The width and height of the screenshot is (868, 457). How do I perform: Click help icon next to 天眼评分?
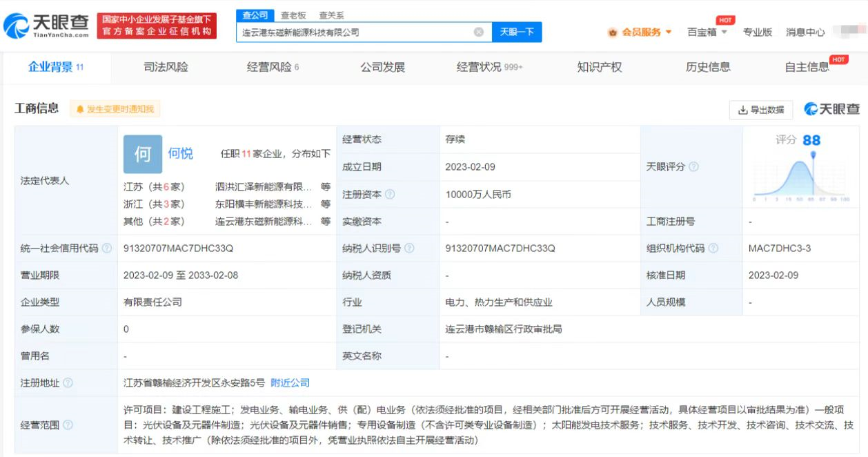pyautogui.click(x=693, y=167)
